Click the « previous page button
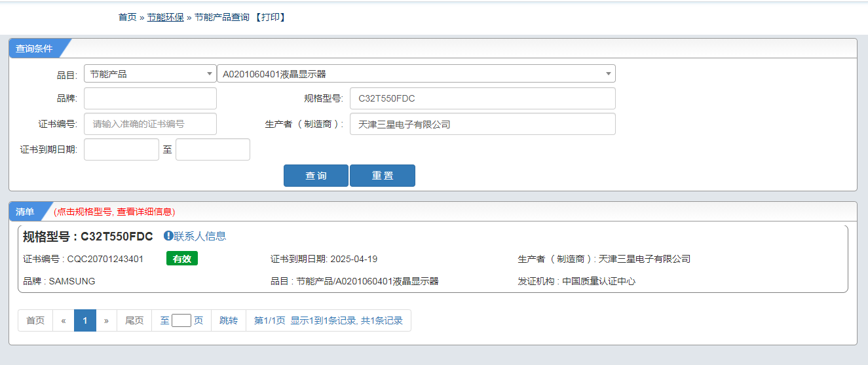 [64, 320]
